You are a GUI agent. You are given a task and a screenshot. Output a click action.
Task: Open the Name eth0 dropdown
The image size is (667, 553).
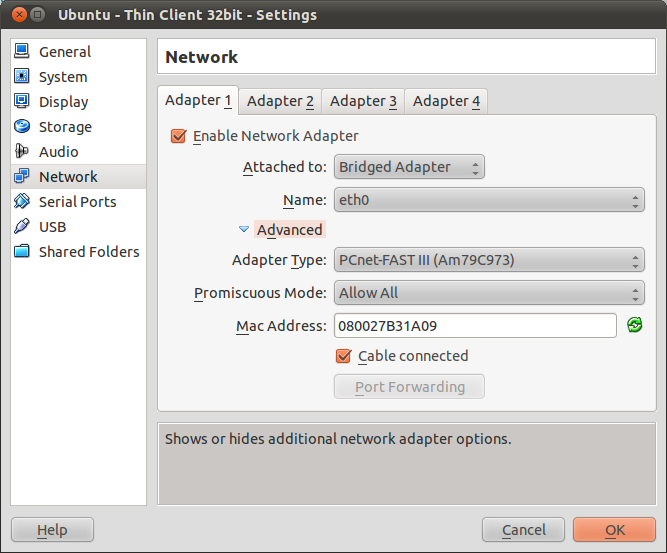click(489, 200)
